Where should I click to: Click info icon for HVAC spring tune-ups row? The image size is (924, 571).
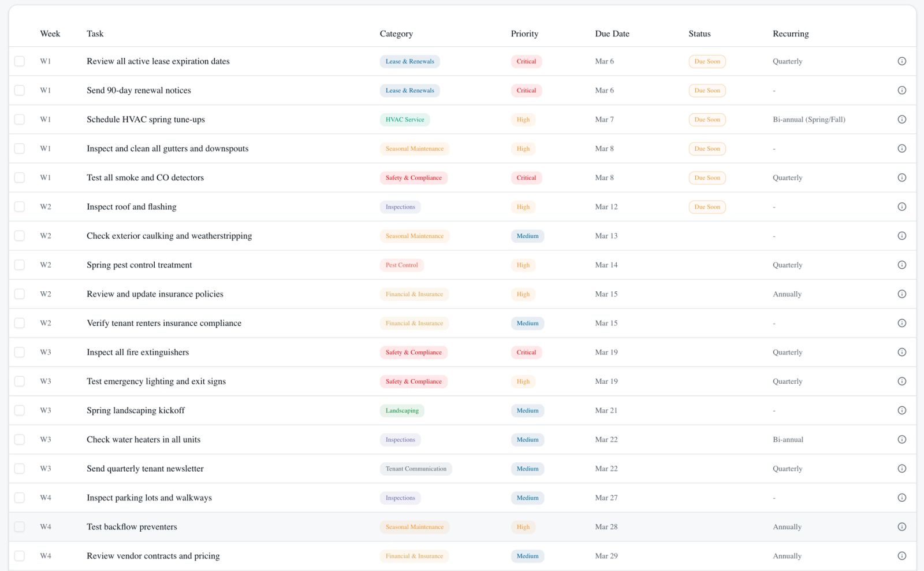tap(901, 120)
